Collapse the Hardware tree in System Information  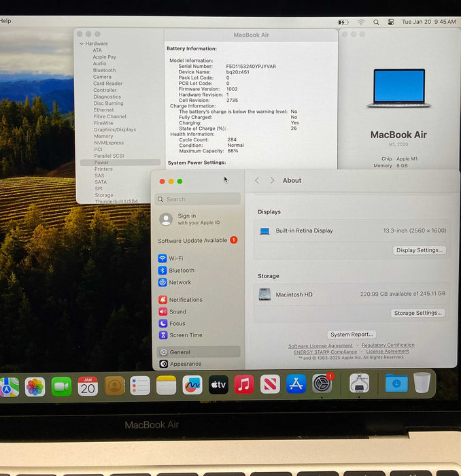(82, 44)
